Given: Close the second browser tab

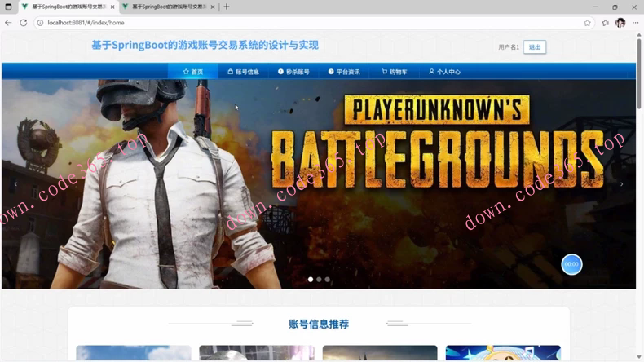Looking at the screenshot, I should pos(212,7).
